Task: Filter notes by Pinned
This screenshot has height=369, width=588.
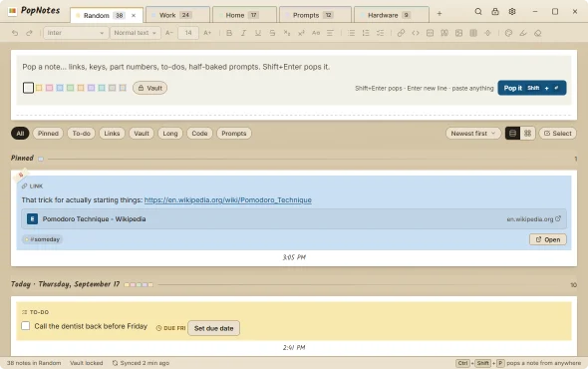Action: [x=48, y=134]
